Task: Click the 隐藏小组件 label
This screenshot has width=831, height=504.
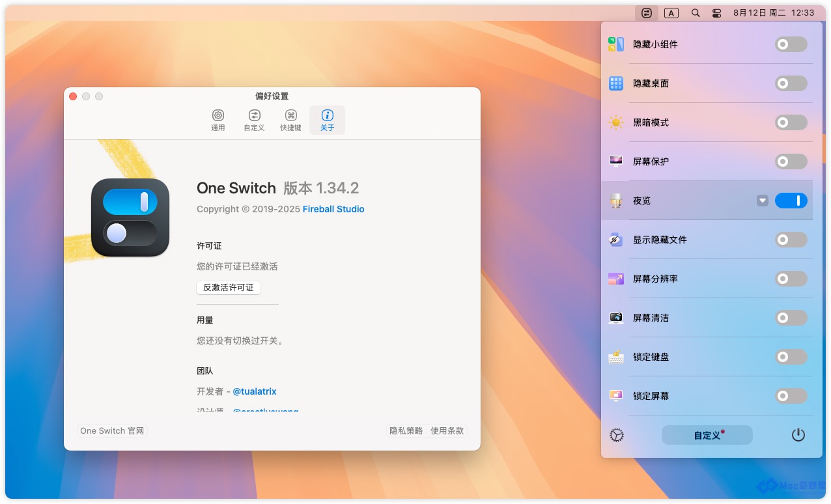Action: 655,44
